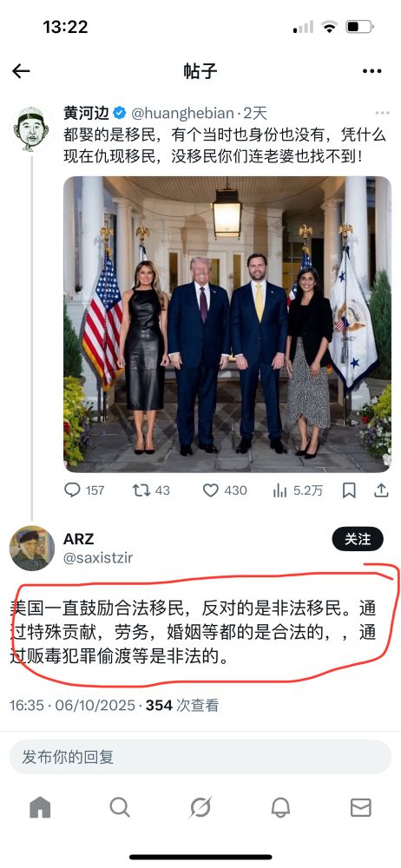Open the three-dot menu in the header
Screen dimensions: 401x868
coord(371,71)
